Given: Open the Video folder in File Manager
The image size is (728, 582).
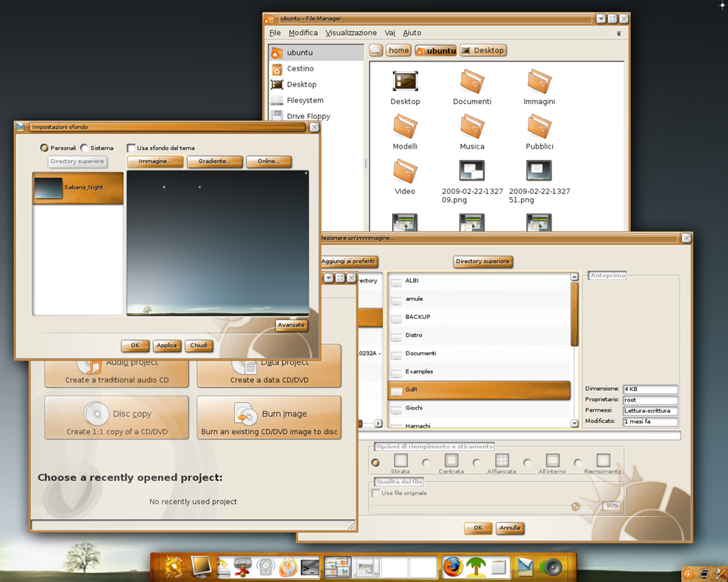Looking at the screenshot, I should click(x=405, y=177).
